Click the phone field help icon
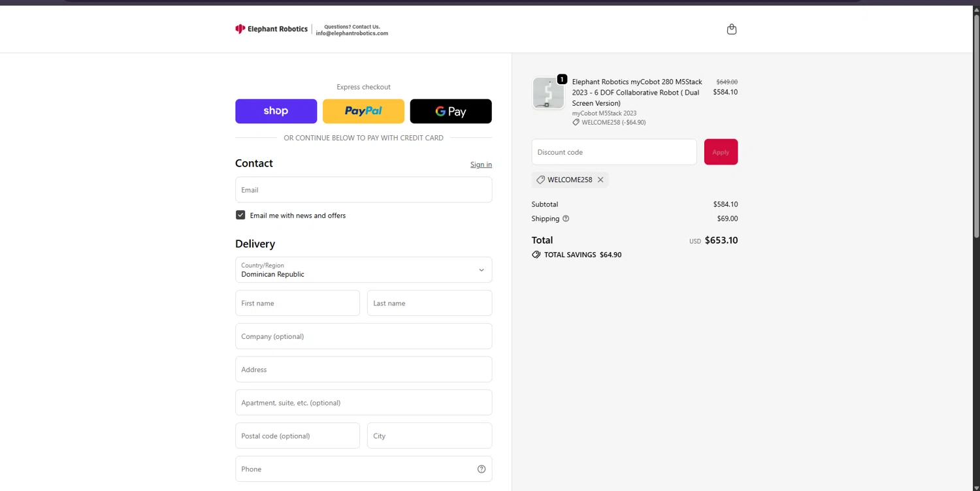 pyautogui.click(x=482, y=469)
